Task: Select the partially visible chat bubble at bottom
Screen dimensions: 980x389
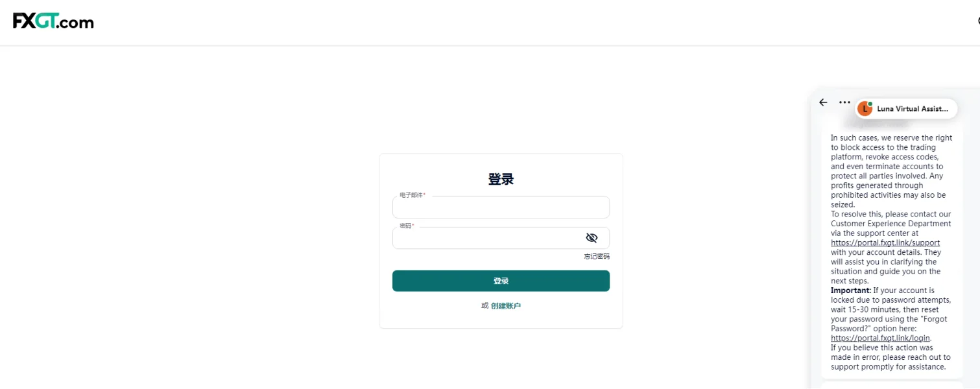Action: (x=892, y=386)
